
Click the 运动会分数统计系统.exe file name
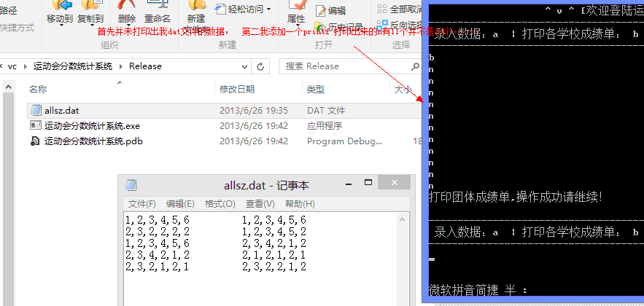[93, 126]
